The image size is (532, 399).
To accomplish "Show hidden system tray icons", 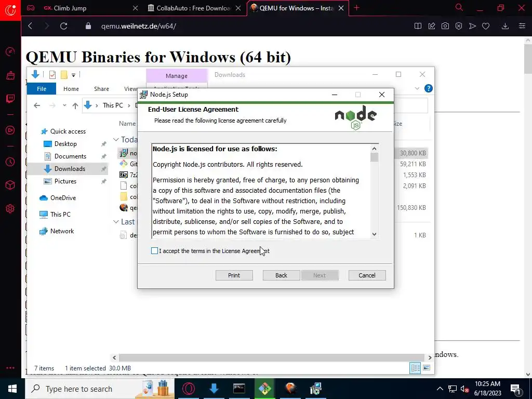I will point(440,389).
